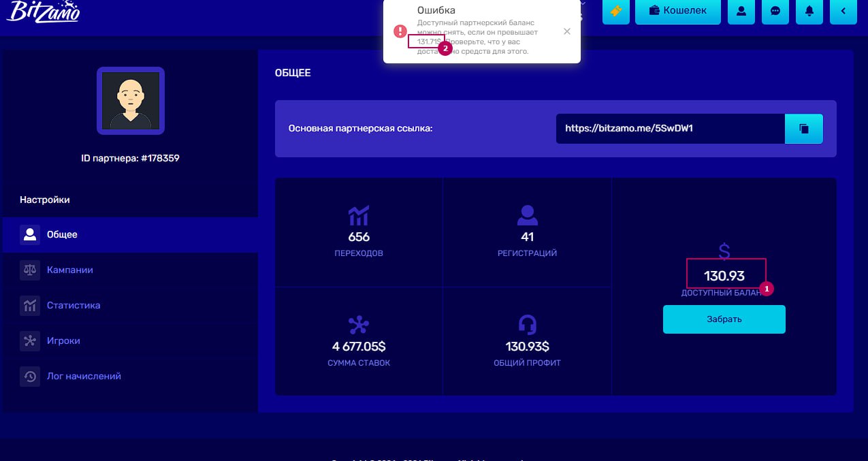Click the partner avatar image
Image resolution: width=868 pixels, height=461 pixels.
pyautogui.click(x=131, y=101)
